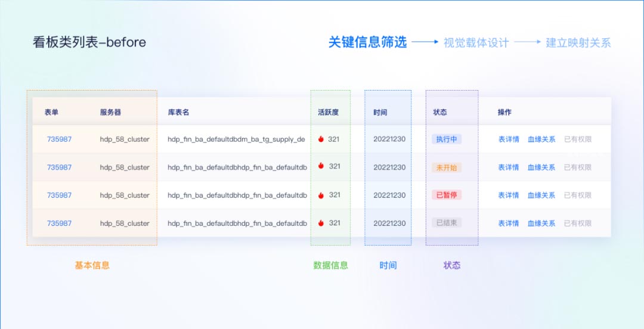Screen dimensions: 644x329
Task: Click hdp_58_cluster in the 已暂停 row
Action: pos(125,195)
